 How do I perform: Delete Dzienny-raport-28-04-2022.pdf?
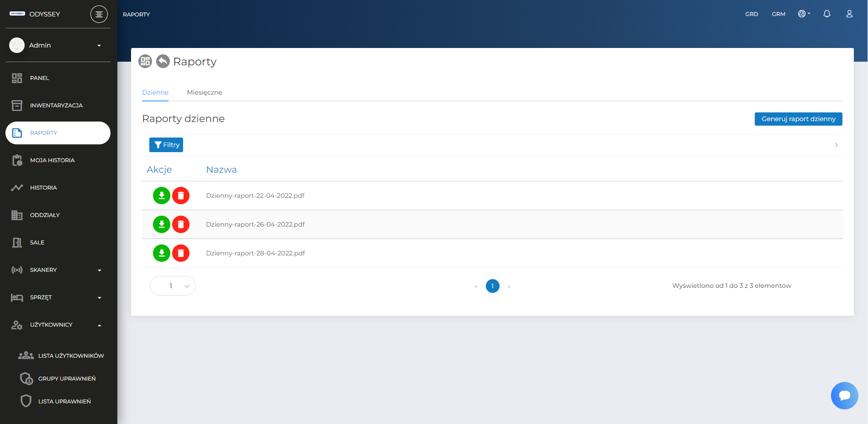click(x=181, y=253)
